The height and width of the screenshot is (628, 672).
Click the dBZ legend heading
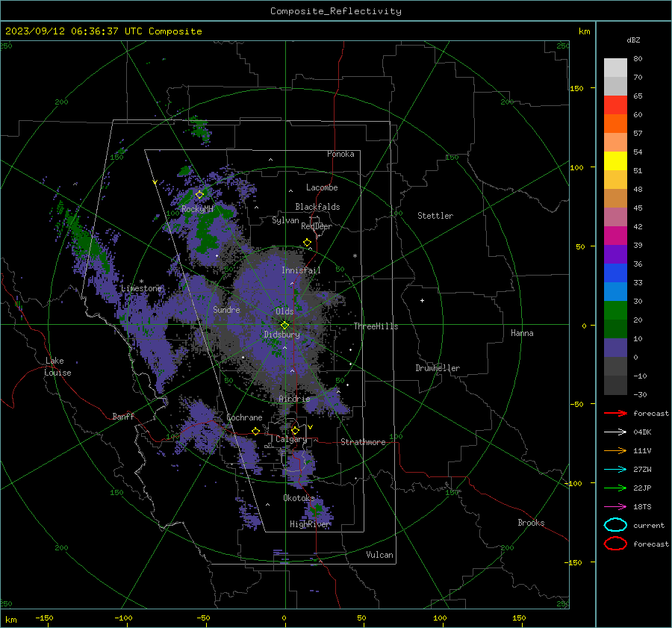(x=633, y=40)
